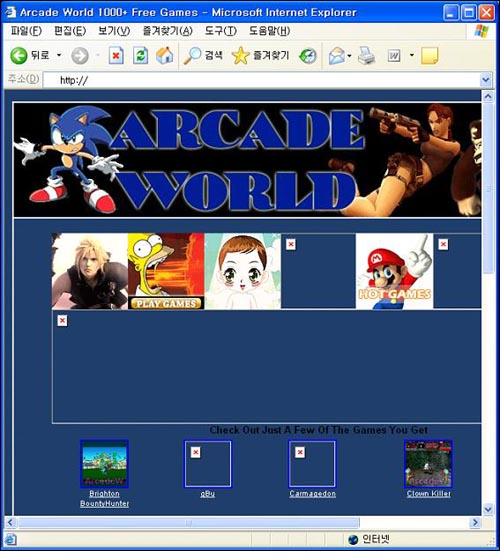500x551 pixels.
Task: Click the grey Forward arrow button
Action: 80,56
